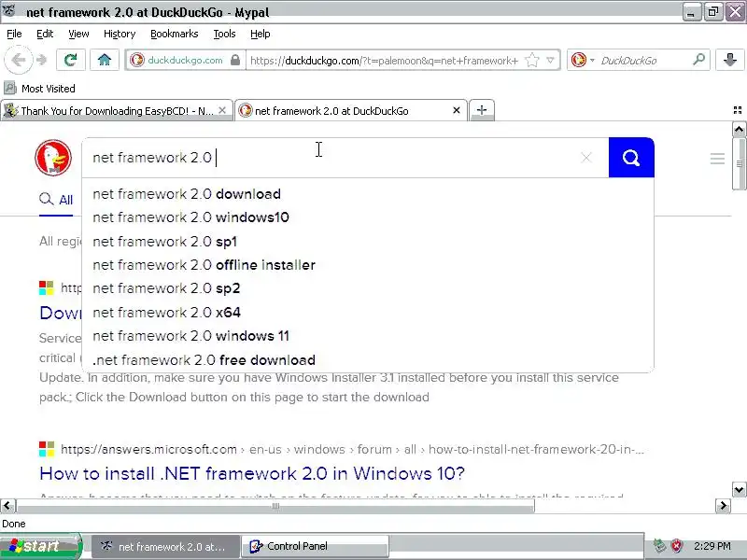Select suggestion 'net framework 2.0 windows10'

coord(368,217)
